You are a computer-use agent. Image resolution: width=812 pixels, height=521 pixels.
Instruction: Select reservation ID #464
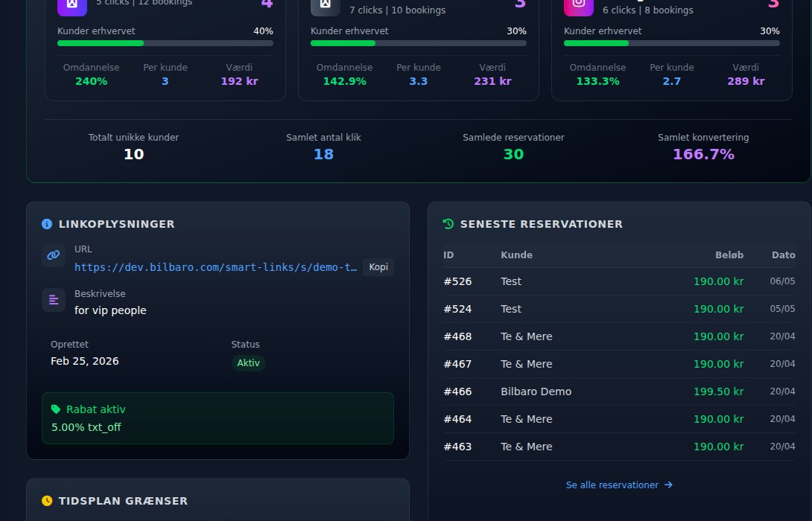(x=458, y=419)
